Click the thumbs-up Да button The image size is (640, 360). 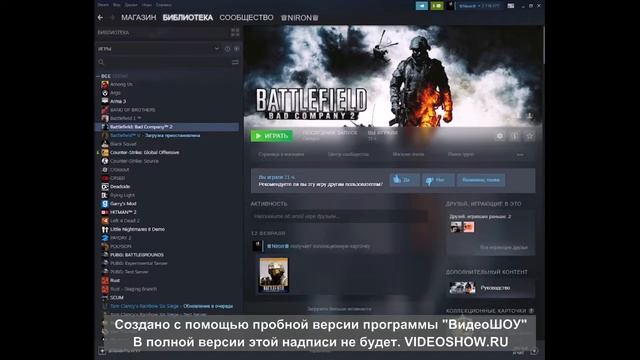point(404,180)
